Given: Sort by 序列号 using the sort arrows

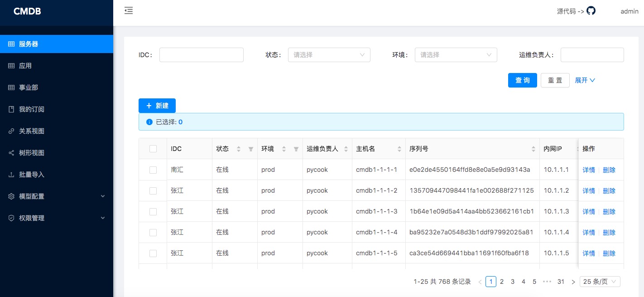Looking at the screenshot, I should [x=533, y=149].
